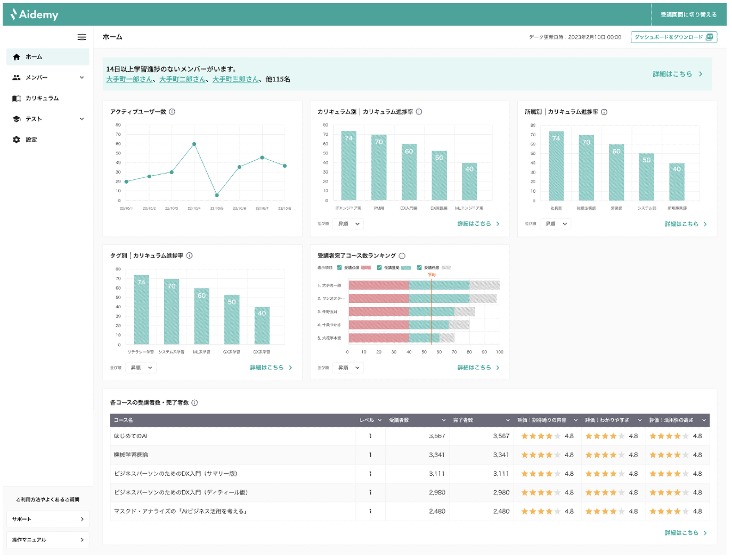Image resolution: width=732 pixels, height=560 pixels.
Task: Click ダッシュボードをダウンロード button
Action: 674,37
